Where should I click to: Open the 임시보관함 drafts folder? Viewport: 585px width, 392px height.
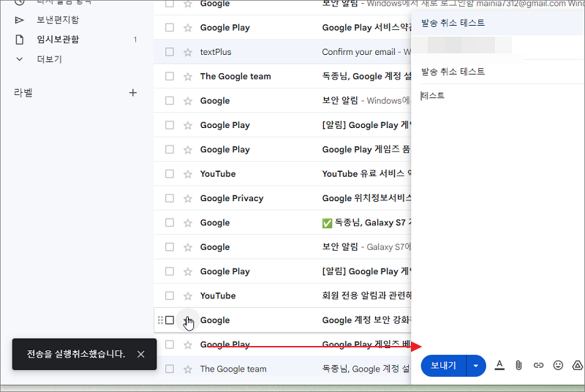click(58, 40)
